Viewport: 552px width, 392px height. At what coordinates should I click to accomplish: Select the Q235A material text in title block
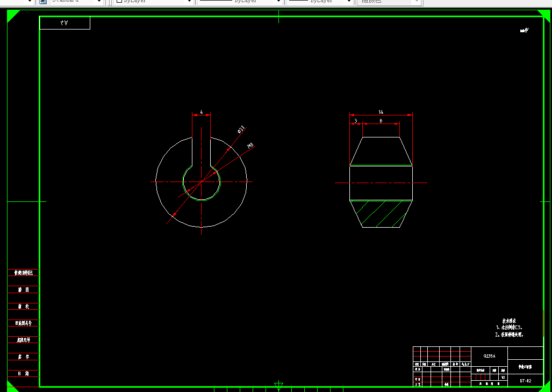(489, 356)
